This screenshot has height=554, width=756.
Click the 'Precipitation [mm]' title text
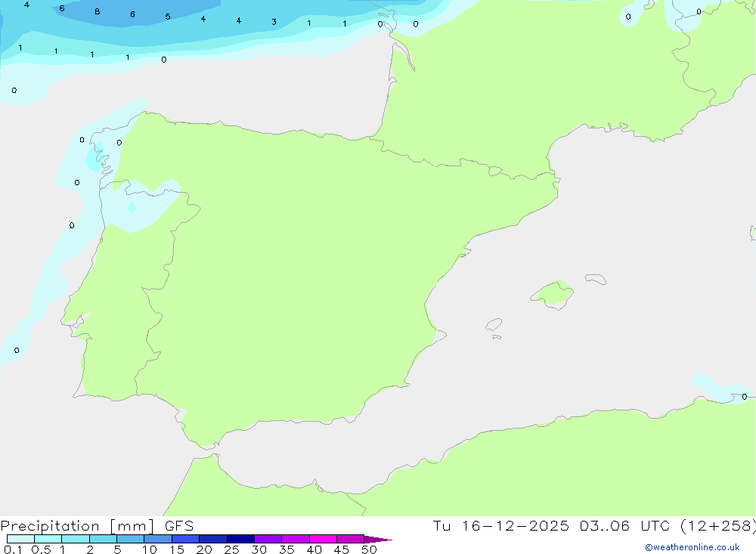77,526
